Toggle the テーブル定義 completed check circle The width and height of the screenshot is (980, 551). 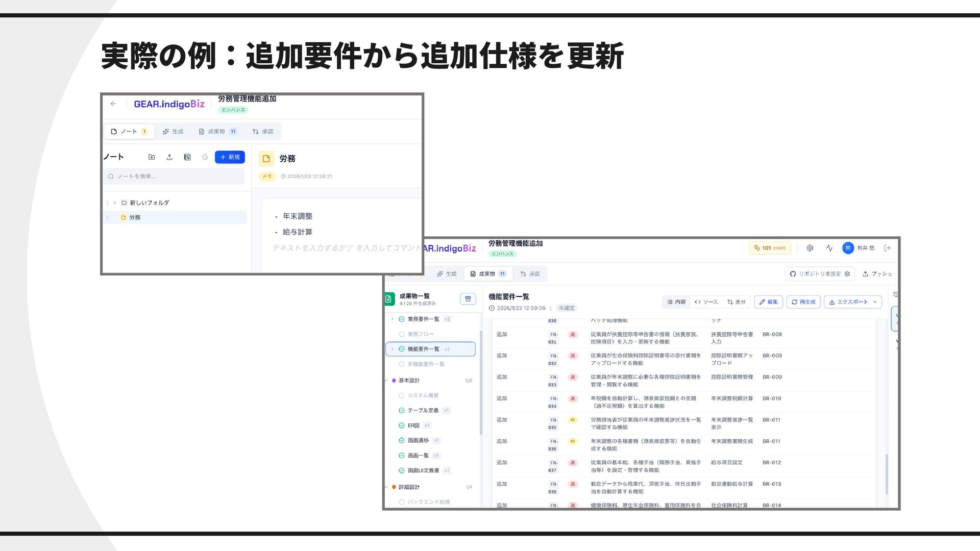pos(402,411)
